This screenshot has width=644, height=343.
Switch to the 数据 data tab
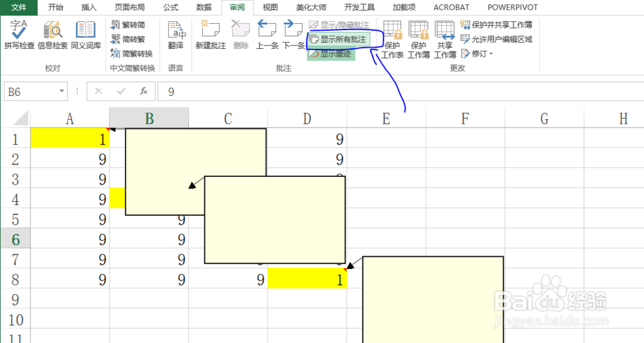click(204, 7)
